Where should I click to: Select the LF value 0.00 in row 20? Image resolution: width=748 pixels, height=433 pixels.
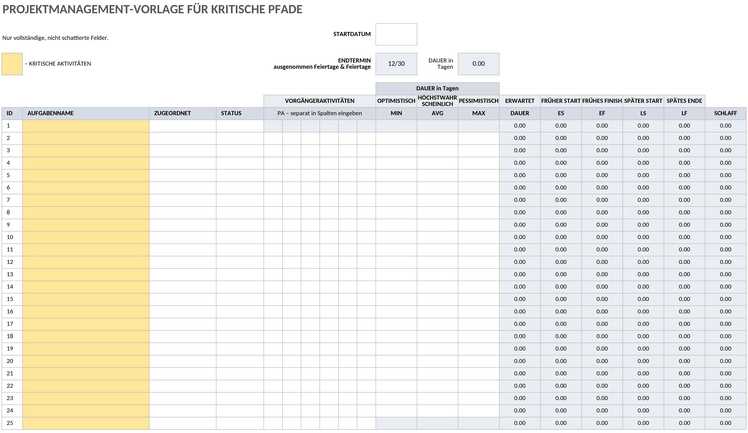pos(685,361)
